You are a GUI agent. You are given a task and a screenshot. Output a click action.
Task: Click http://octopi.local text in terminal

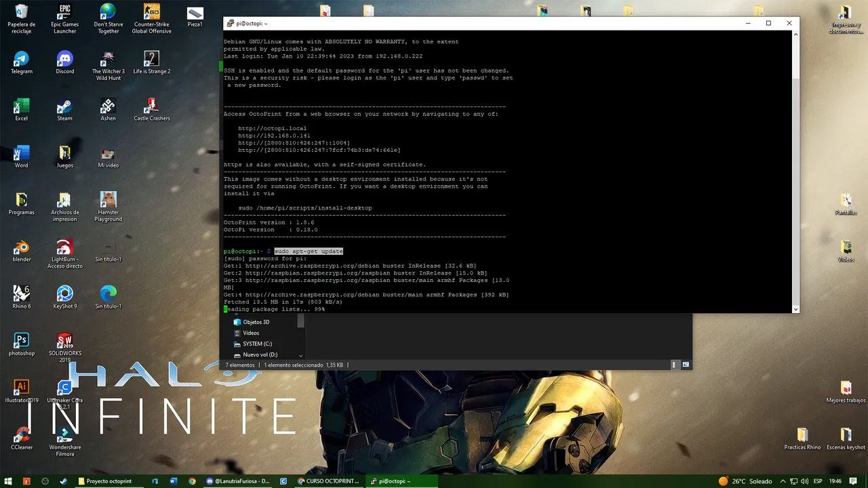pyautogui.click(x=272, y=128)
